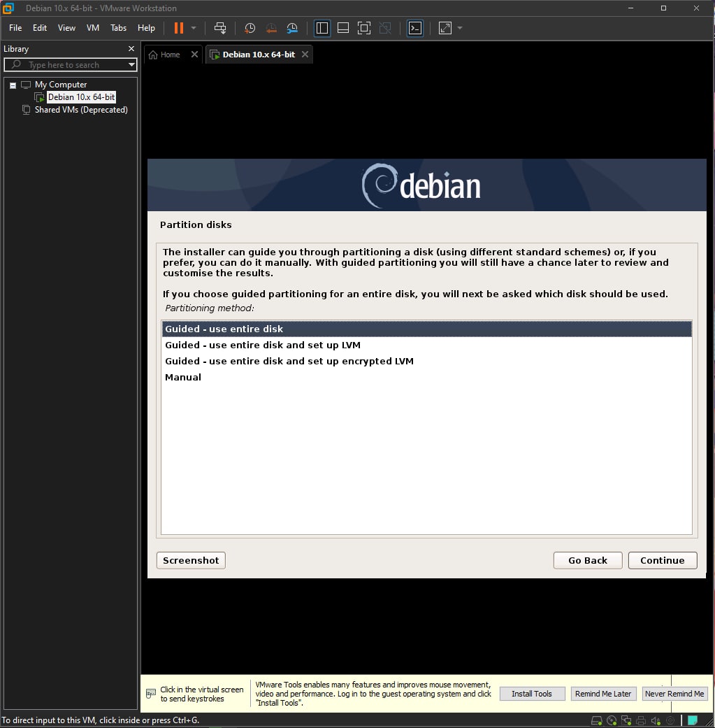Screen dimensions: 715x728
Task: Select Debian 10.x 64-bit in library tree
Action: (81, 97)
